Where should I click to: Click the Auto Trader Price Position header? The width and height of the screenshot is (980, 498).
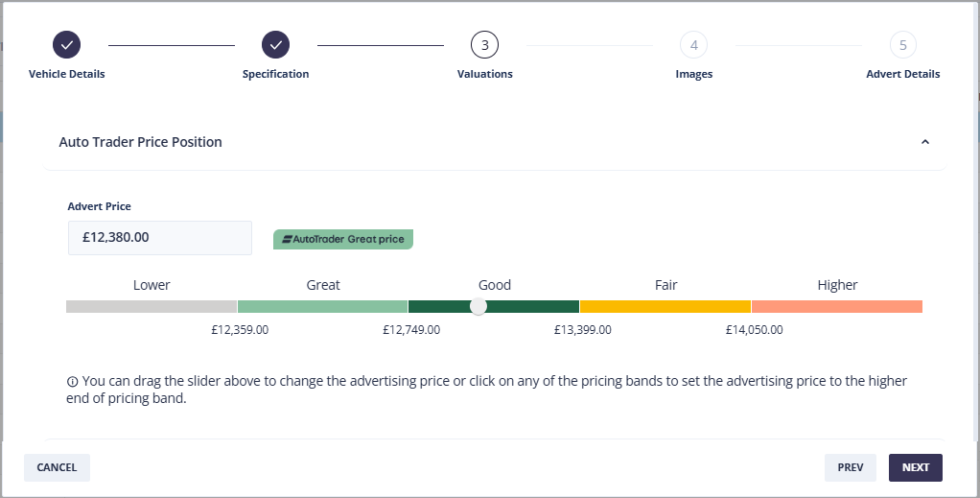coord(141,142)
